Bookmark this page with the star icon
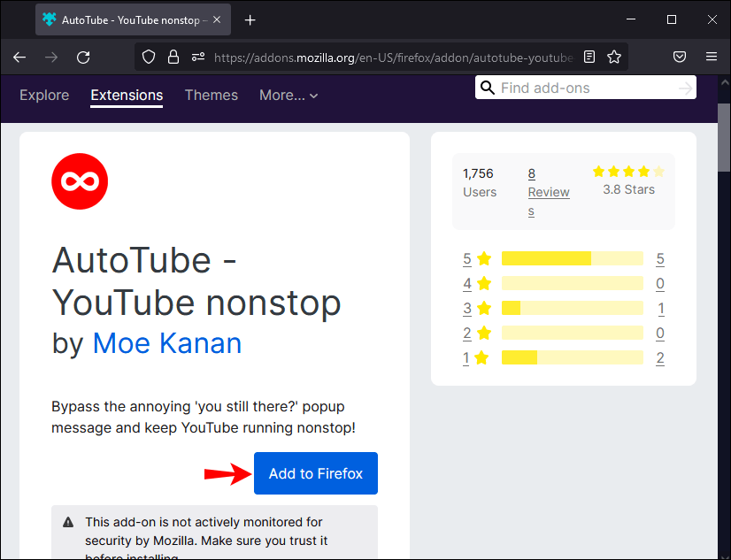 click(x=614, y=57)
